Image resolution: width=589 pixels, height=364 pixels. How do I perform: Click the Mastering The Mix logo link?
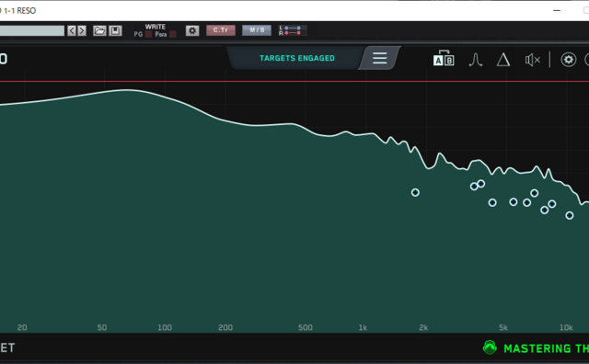click(536, 348)
